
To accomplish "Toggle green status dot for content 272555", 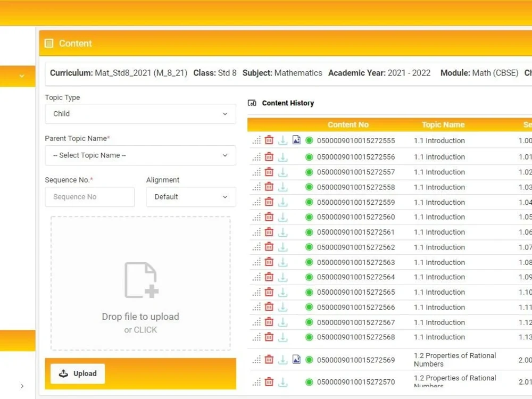I will coord(309,140).
